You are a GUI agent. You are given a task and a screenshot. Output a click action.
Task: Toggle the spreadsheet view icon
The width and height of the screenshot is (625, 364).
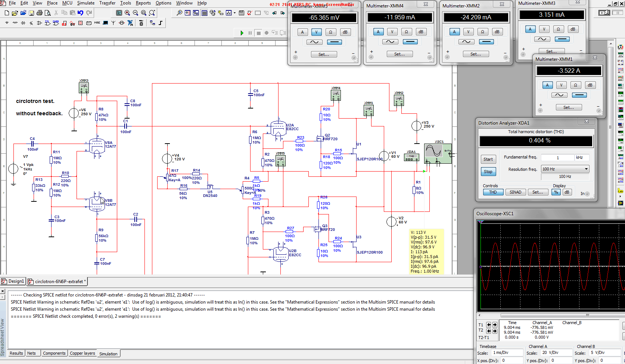point(204,13)
